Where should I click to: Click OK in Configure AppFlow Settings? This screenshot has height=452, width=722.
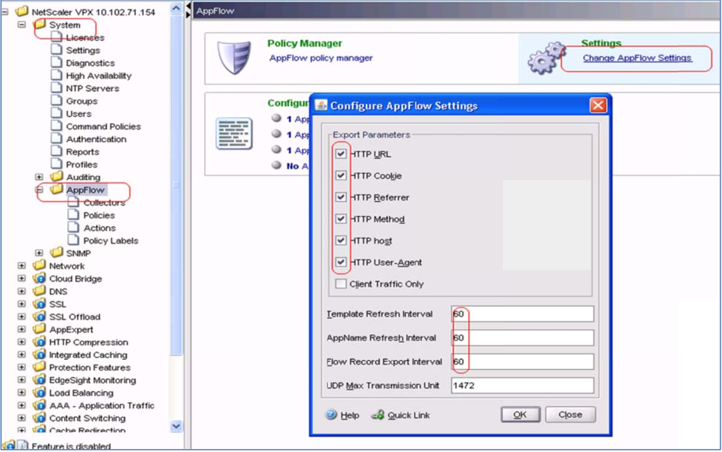coord(520,415)
